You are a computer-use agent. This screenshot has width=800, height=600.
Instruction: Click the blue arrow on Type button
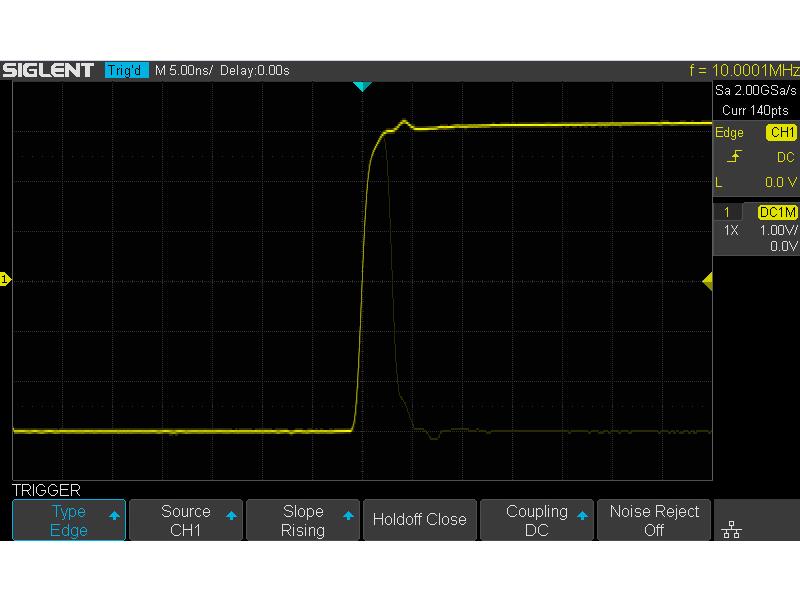click(x=114, y=515)
